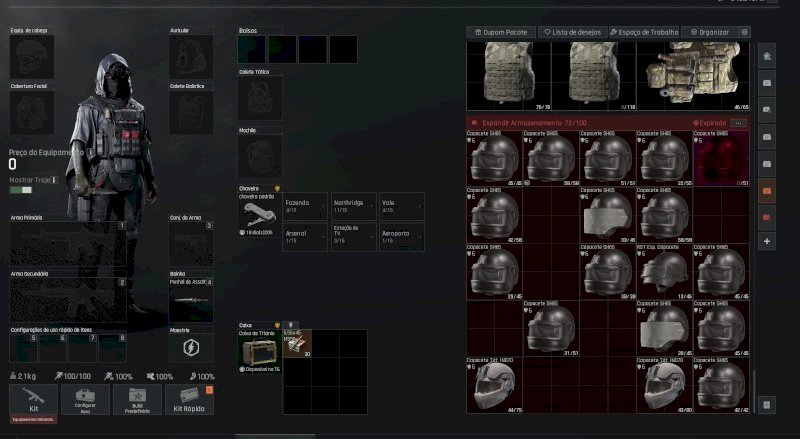Select the empty Cobertura Facial slot

[x=32, y=112]
